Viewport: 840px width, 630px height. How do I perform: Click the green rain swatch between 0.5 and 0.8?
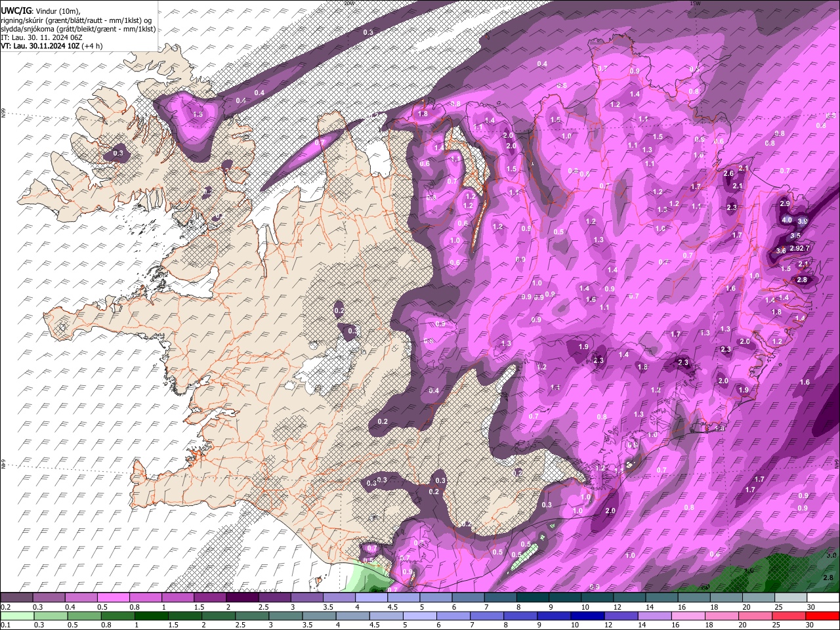point(85,616)
